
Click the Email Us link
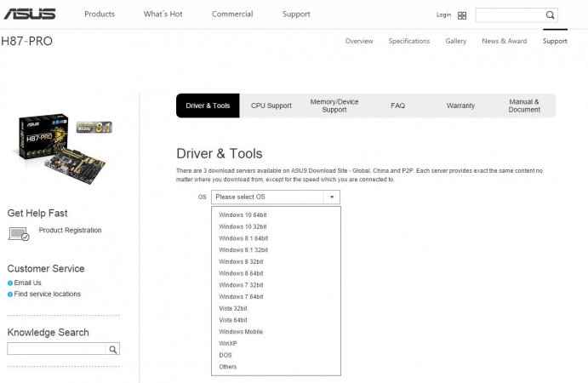[27, 283]
